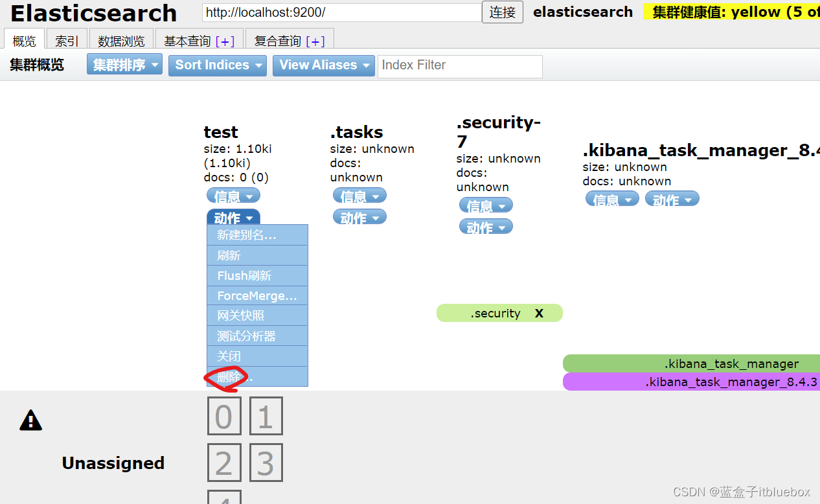Screen dimensions: 820x504
Task: Choose 新建别名... from the action menu
Action: [257, 235]
